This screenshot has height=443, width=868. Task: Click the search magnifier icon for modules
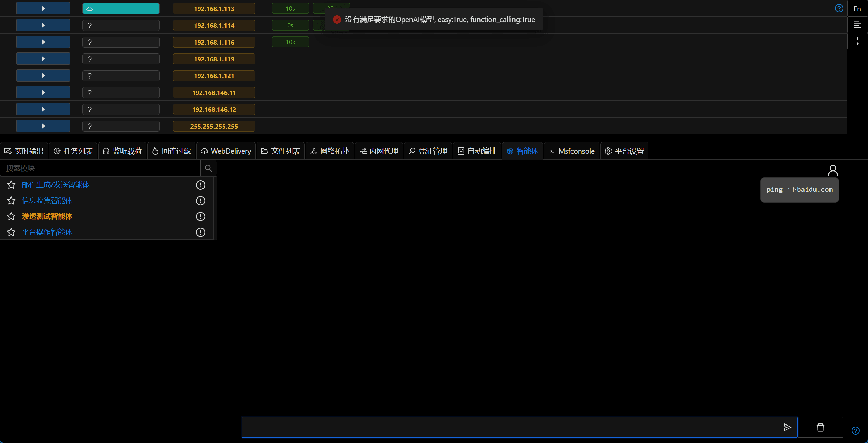point(208,168)
